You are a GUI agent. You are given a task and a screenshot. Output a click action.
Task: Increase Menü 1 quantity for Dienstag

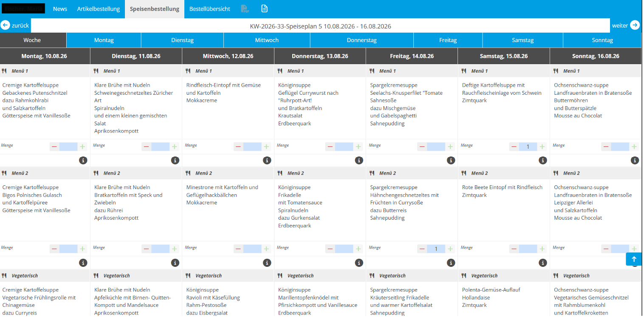[x=174, y=147]
